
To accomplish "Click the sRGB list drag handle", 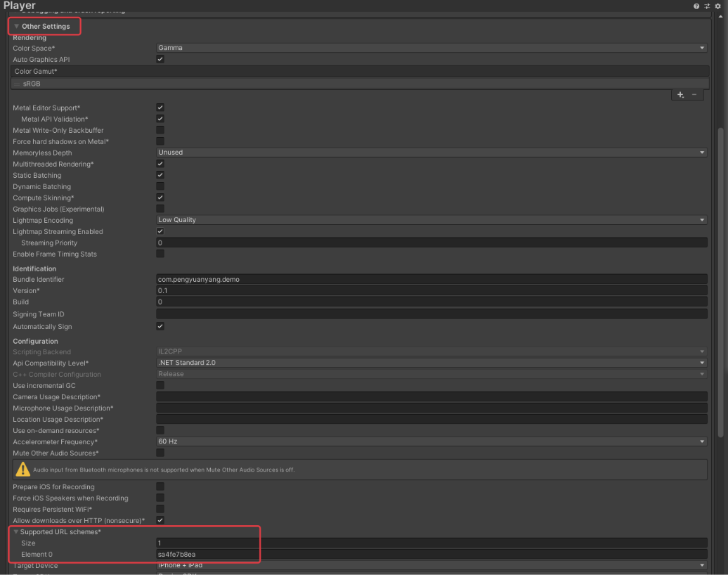I will [x=17, y=84].
